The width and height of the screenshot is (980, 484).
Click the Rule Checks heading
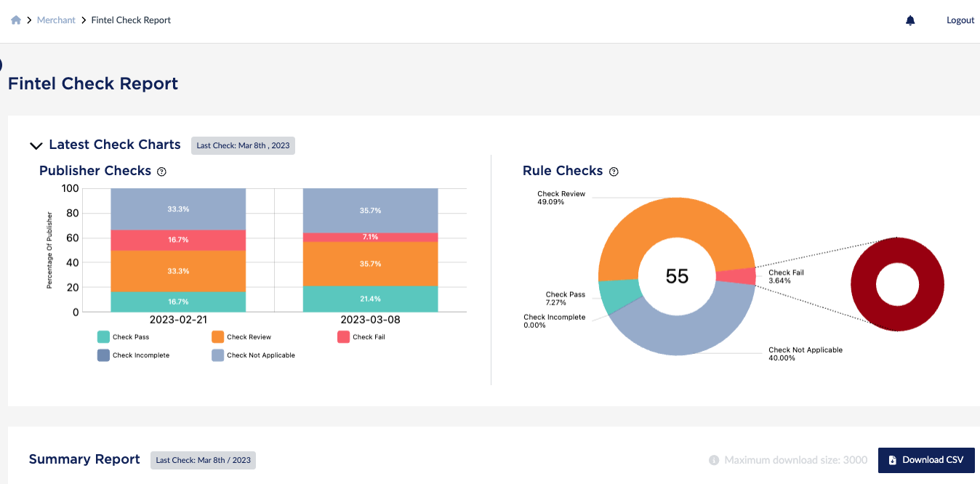pyautogui.click(x=563, y=171)
